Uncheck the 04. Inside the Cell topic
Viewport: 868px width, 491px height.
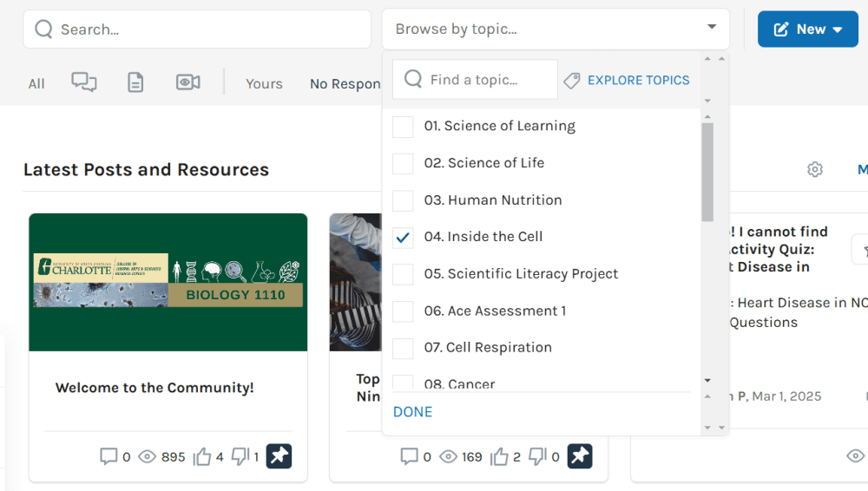403,238
